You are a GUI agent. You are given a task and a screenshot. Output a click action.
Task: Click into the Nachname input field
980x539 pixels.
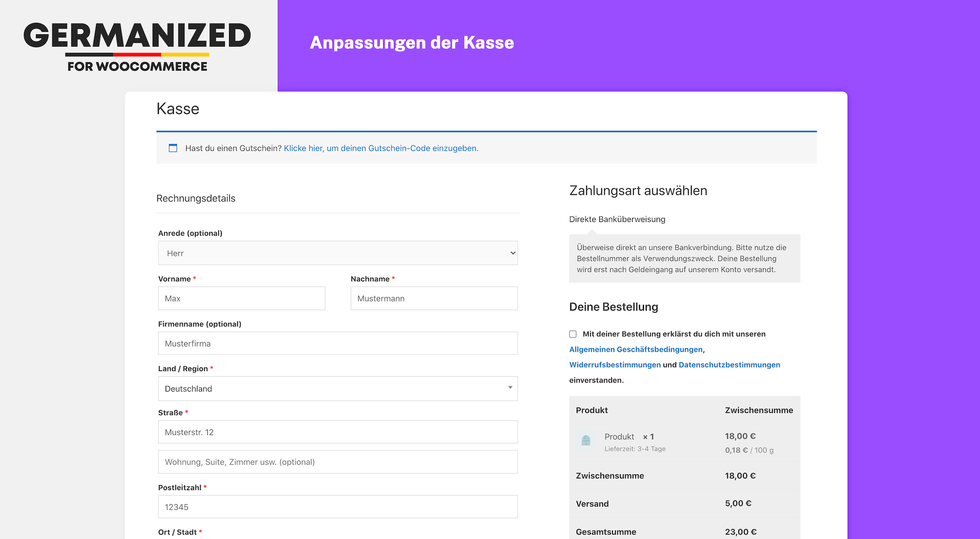pos(434,298)
